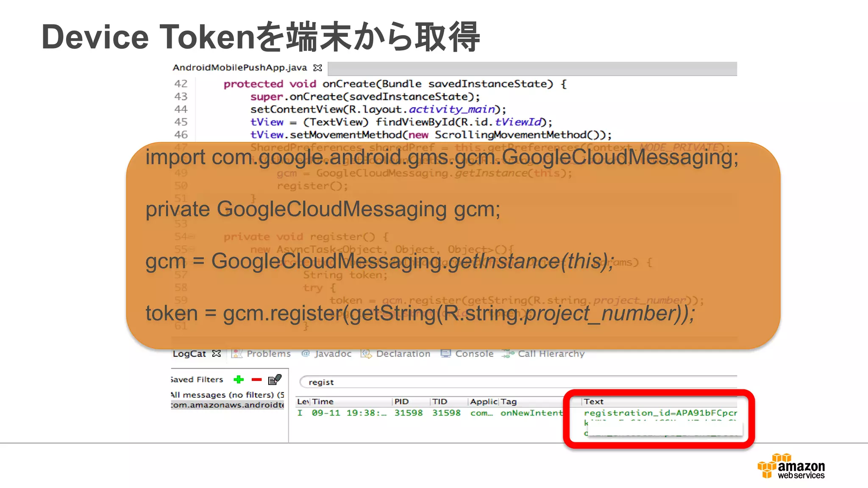Click the Javadoc @ icon

[x=305, y=353]
